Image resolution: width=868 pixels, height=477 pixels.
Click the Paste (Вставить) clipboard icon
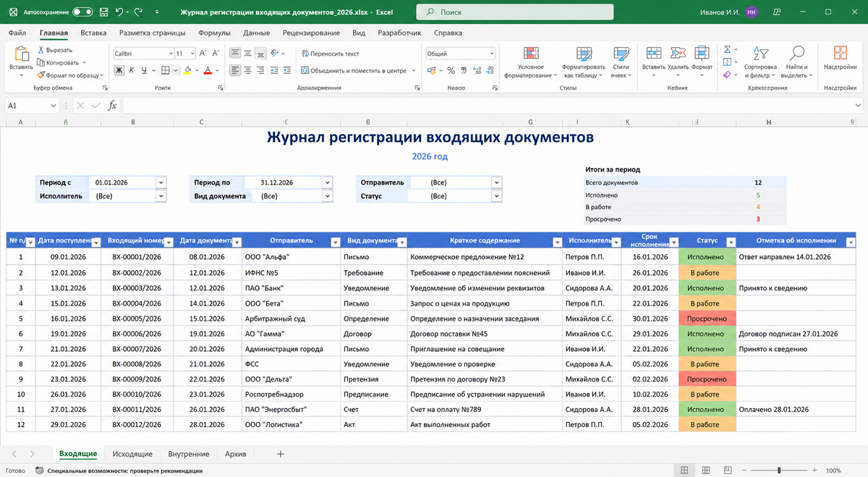pyautogui.click(x=21, y=53)
